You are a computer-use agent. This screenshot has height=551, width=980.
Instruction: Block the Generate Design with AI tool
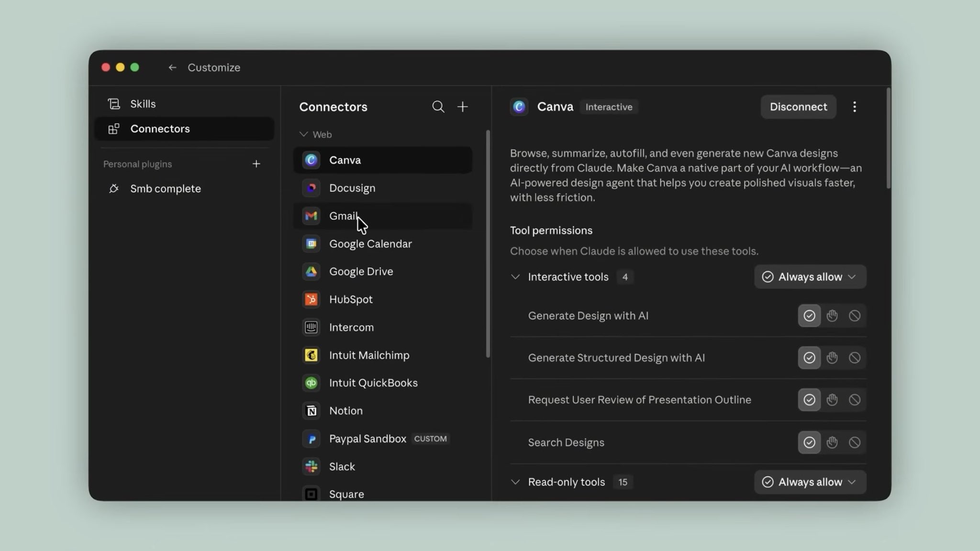[855, 316]
